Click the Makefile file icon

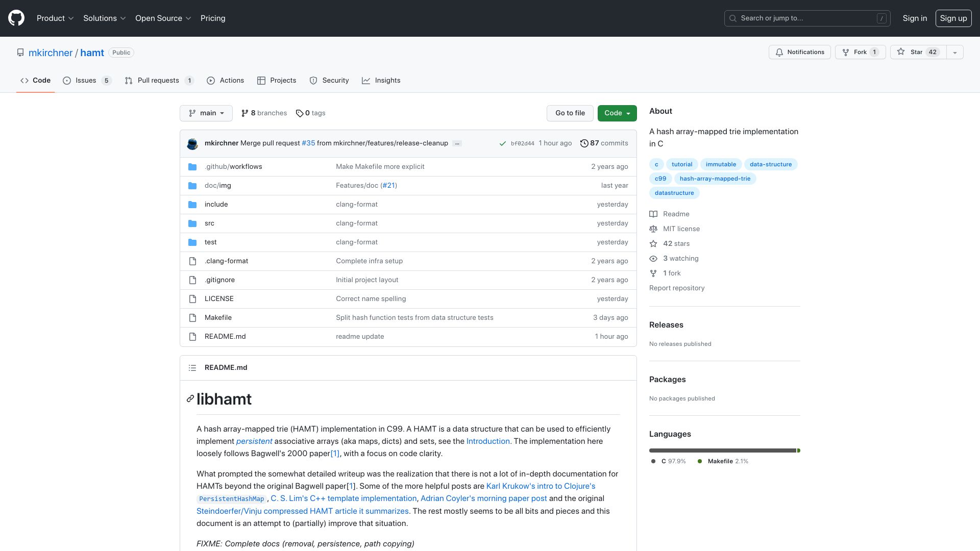click(x=192, y=318)
